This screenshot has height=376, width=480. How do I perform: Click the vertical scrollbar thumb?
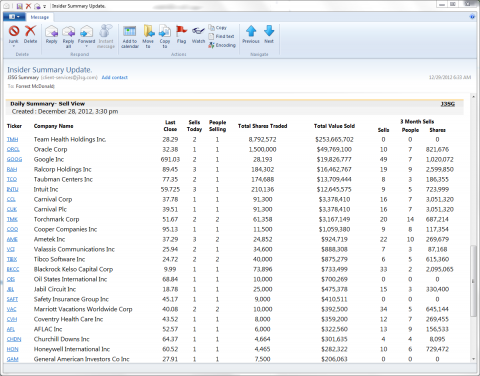click(x=473, y=281)
